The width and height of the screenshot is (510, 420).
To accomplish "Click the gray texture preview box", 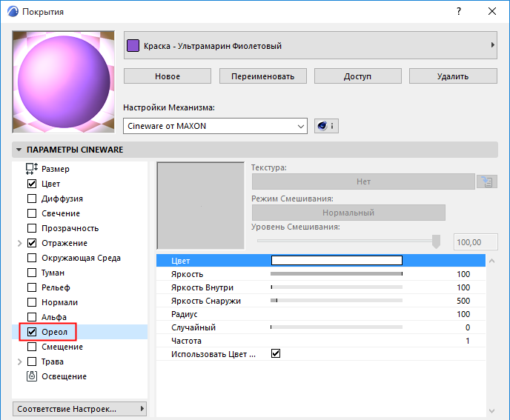I will 200,205.
